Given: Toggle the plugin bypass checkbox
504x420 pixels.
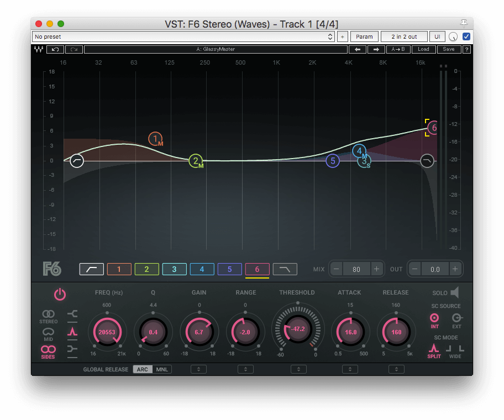Looking at the screenshot, I should [x=466, y=36].
